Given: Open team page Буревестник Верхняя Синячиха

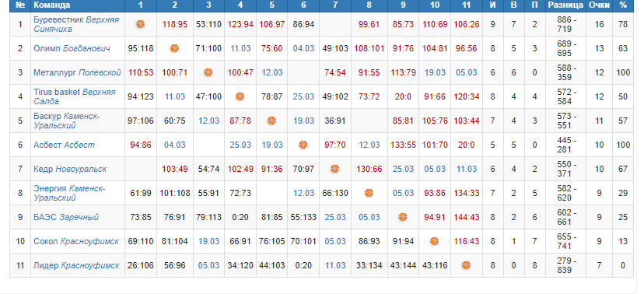Looking at the screenshot, I should tap(76, 24).
